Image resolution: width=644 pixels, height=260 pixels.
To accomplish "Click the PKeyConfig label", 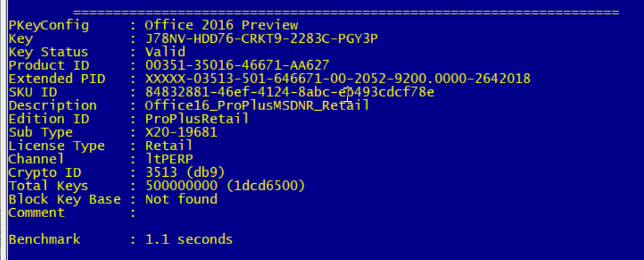I will 48,26.
